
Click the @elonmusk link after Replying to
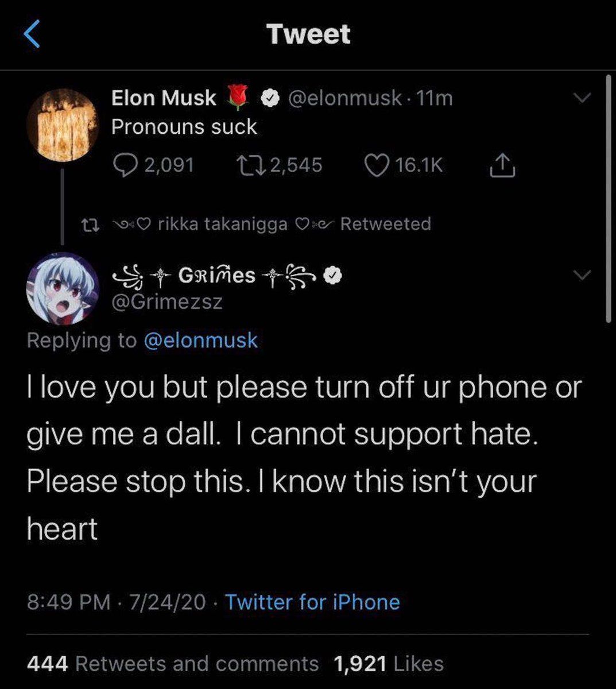[200, 340]
